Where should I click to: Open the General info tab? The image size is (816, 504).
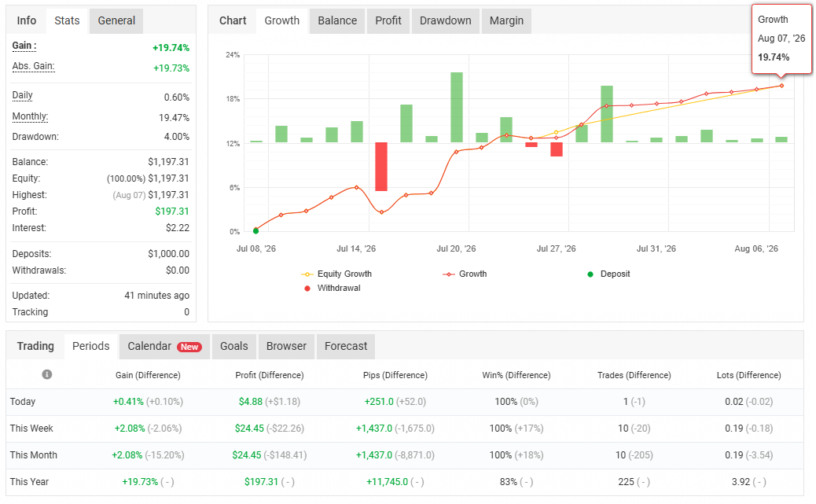click(x=116, y=20)
